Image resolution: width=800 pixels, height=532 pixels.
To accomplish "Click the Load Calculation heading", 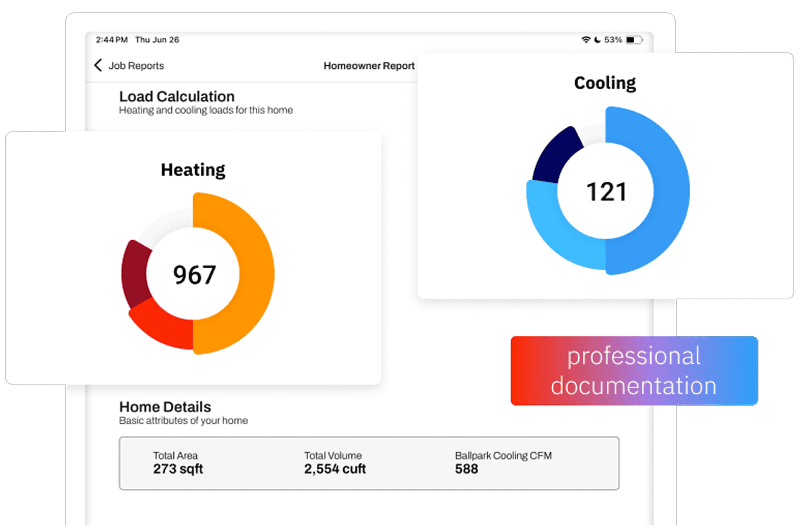I will (x=177, y=96).
